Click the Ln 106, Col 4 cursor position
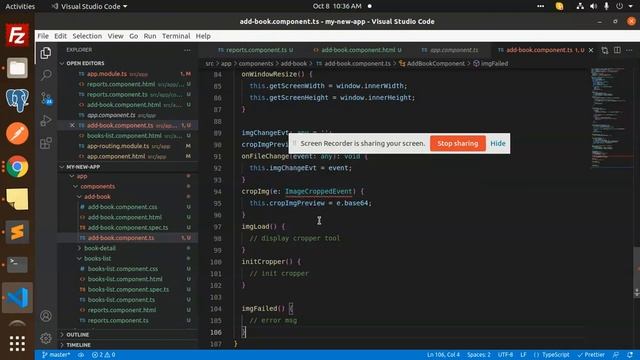The height and width of the screenshot is (360, 640). [443, 355]
